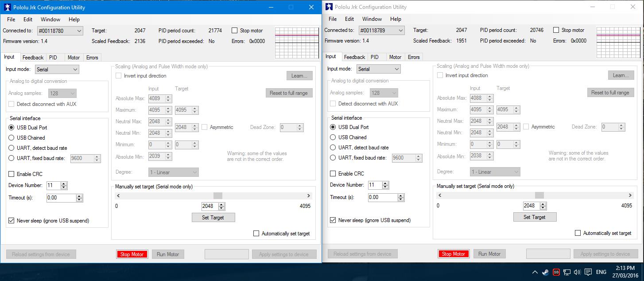Click target slider thumb in left window
644x281 pixels.
point(218,196)
